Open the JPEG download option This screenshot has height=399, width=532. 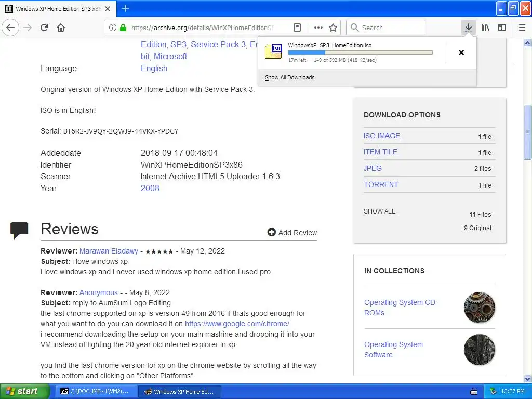click(x=373, y=168)
